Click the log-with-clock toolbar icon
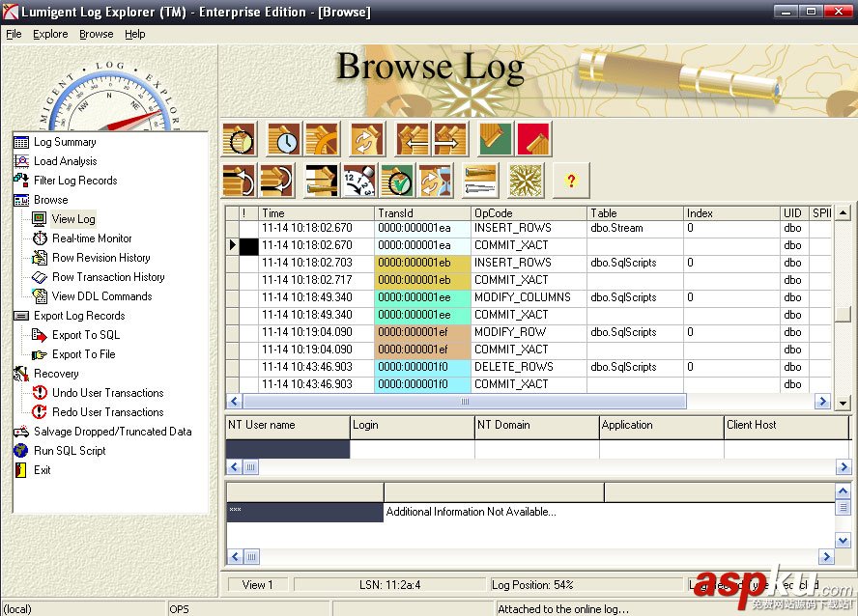Screen dimensions: 858x616 (x=284, y=139)
